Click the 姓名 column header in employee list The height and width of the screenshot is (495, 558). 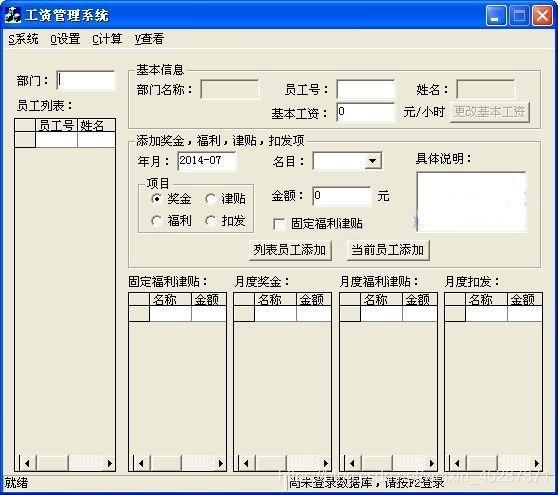coord(96,125)
